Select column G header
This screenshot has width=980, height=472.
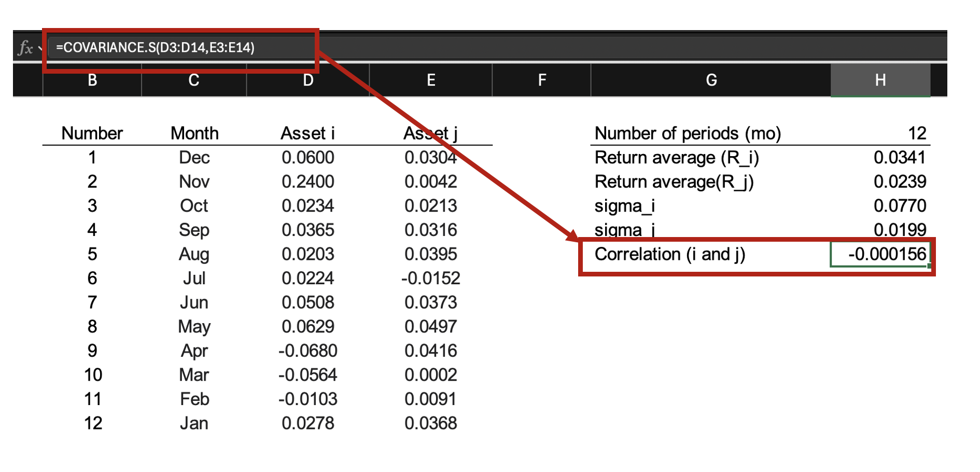[x=711, y=80]
